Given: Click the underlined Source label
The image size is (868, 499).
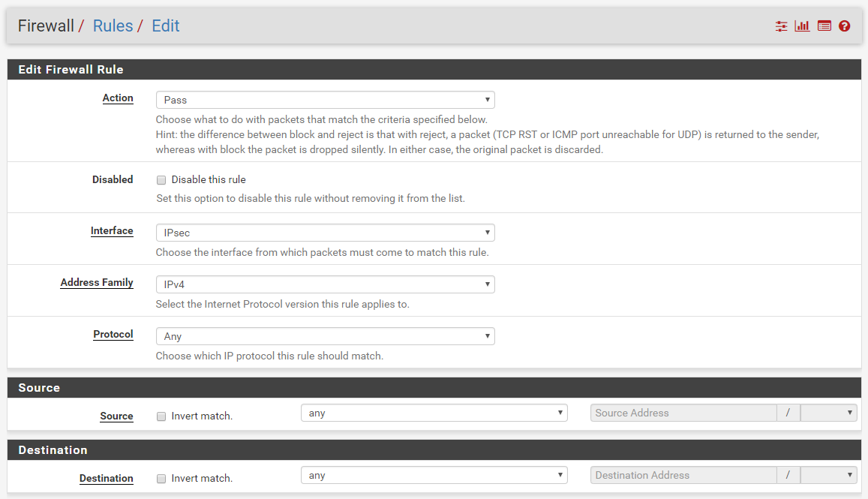Looking at the screenshot, I should (x=116, y=416).
